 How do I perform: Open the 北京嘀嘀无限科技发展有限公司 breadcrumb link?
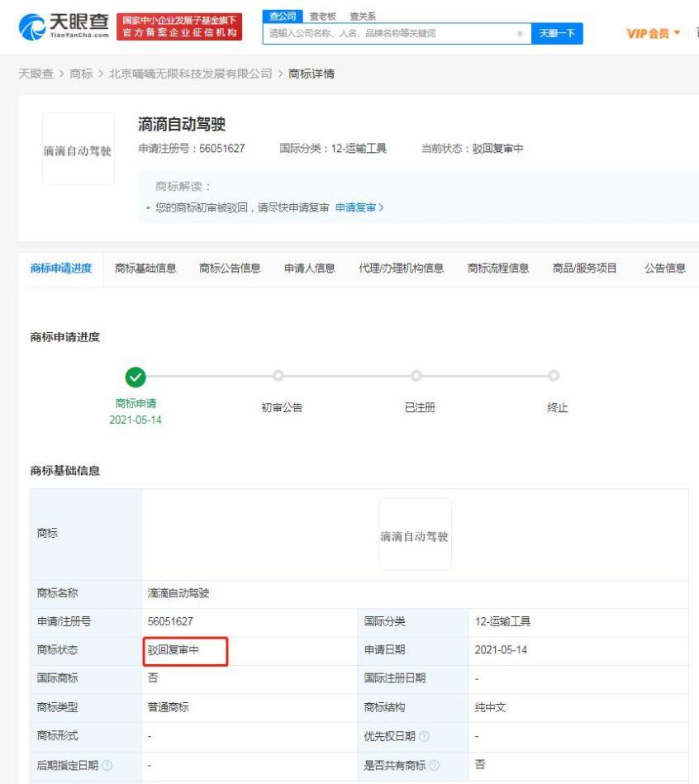[191, 74]
